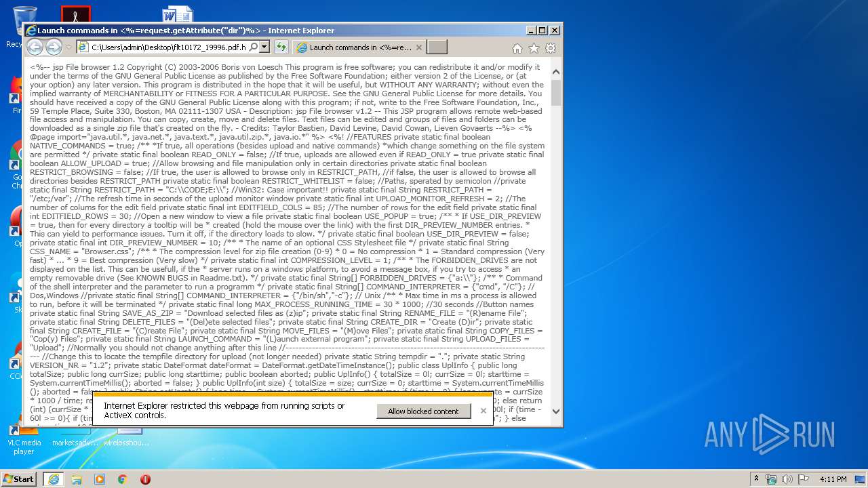The image size is (868, 488).
Task: Launch Chrome from the taskbar
Action: 122,479
